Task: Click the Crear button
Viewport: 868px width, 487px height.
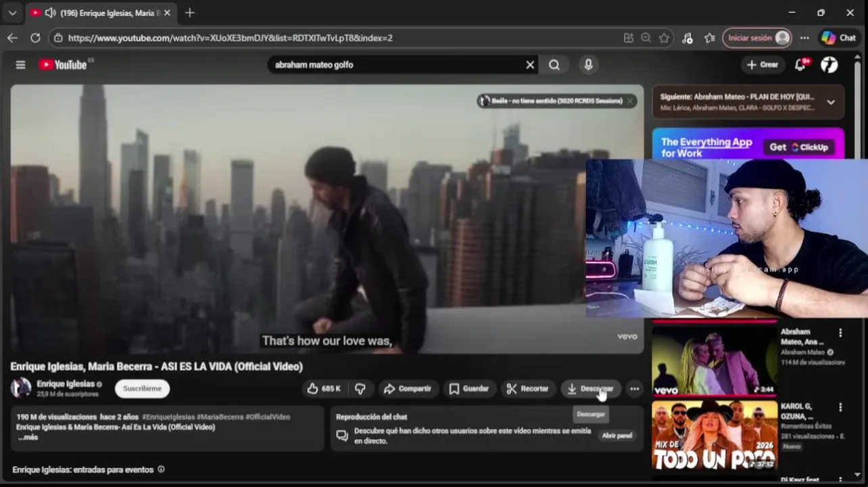Action: point(763,65)
